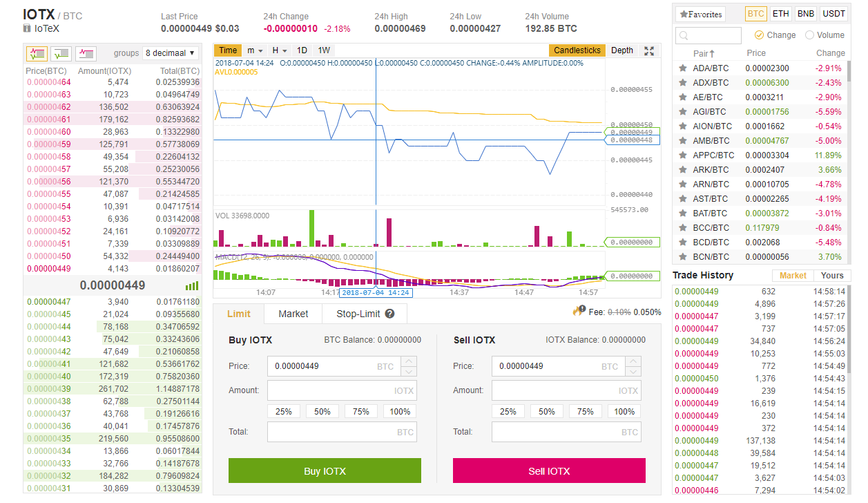Set chart interval to 1W
This screenshot has height=503, width=868.
324,50
